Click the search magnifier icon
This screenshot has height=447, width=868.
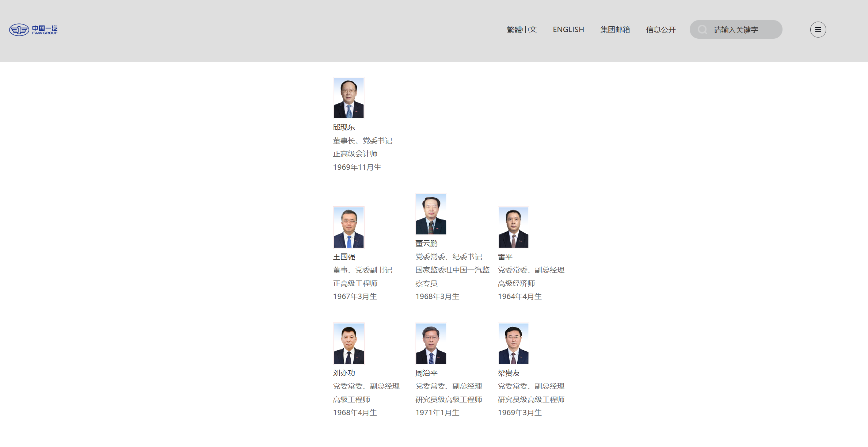pyautogui.click(x=702, y=30)
